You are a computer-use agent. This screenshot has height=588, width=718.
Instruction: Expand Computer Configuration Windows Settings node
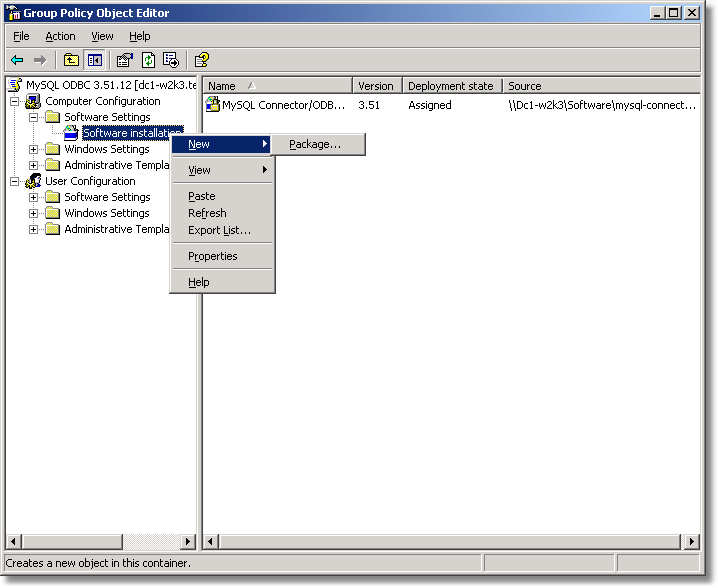point(33,149)
